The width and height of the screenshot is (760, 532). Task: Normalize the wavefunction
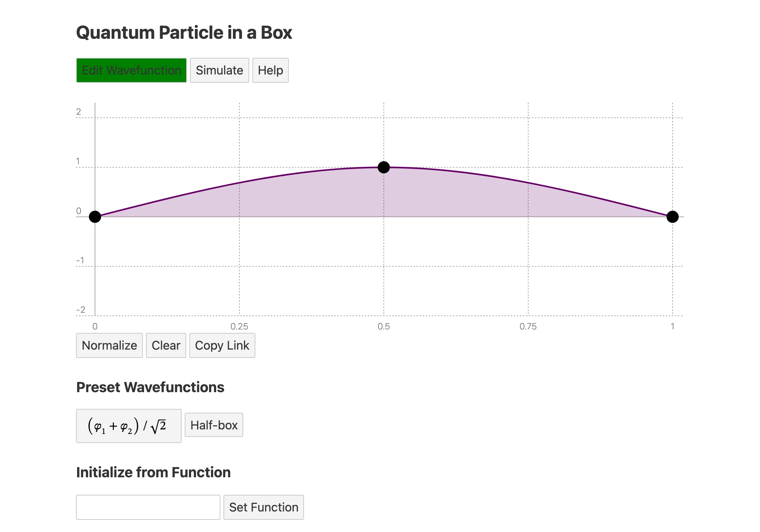pyautogui.click(x=109, y=345)
